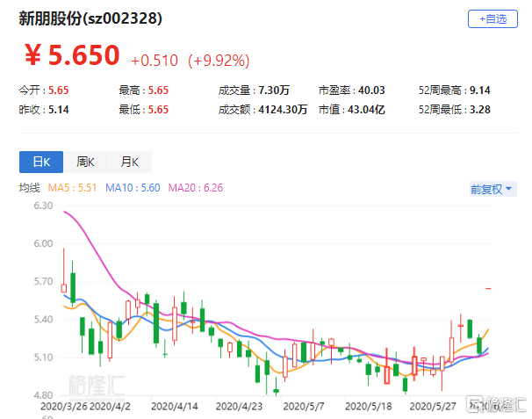
Task: Click the 2020/4/14 date axis label
Action: 175,407
